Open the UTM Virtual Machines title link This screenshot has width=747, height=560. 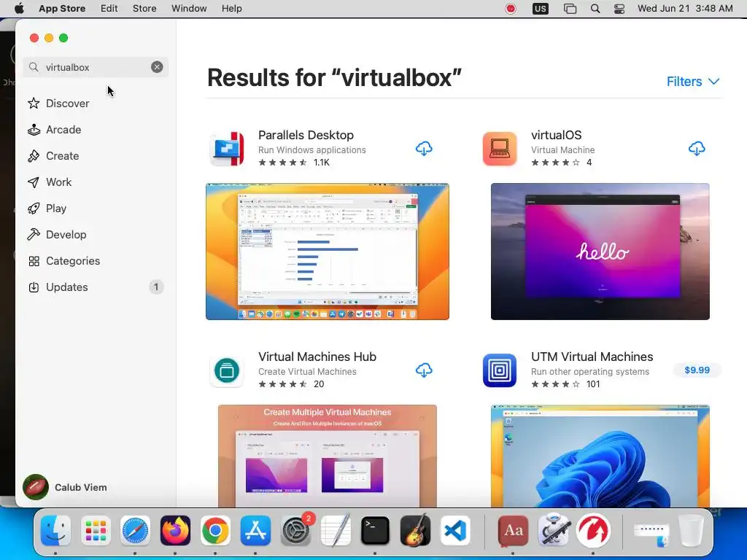click(592, 357)
